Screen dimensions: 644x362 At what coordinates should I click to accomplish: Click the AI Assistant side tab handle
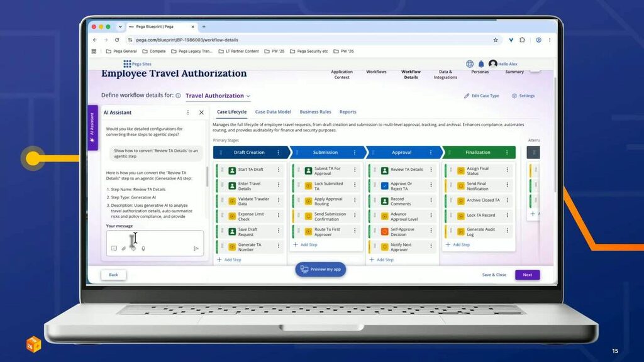(x=92, y=128)
